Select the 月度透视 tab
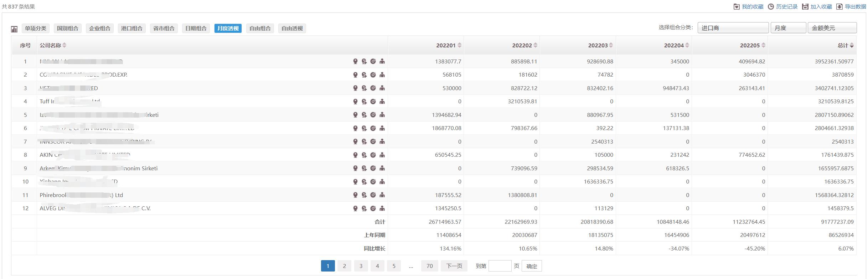 228,29
